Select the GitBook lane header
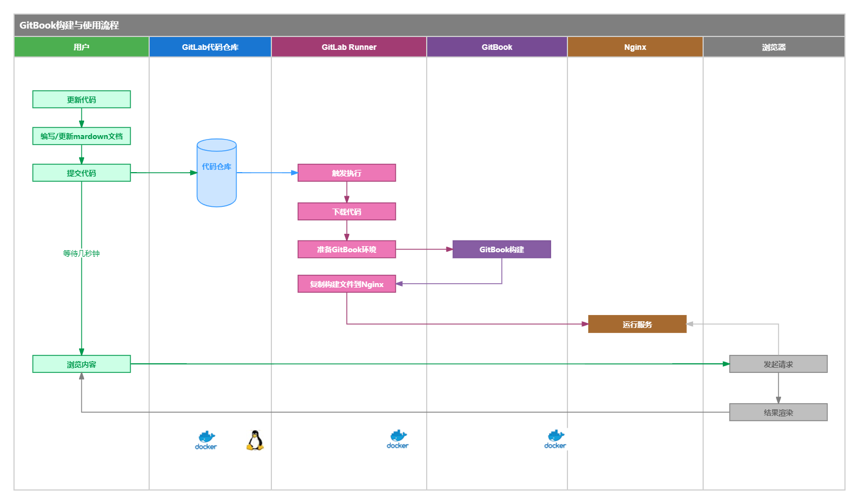The image size is (859, 504). point(497,47)
